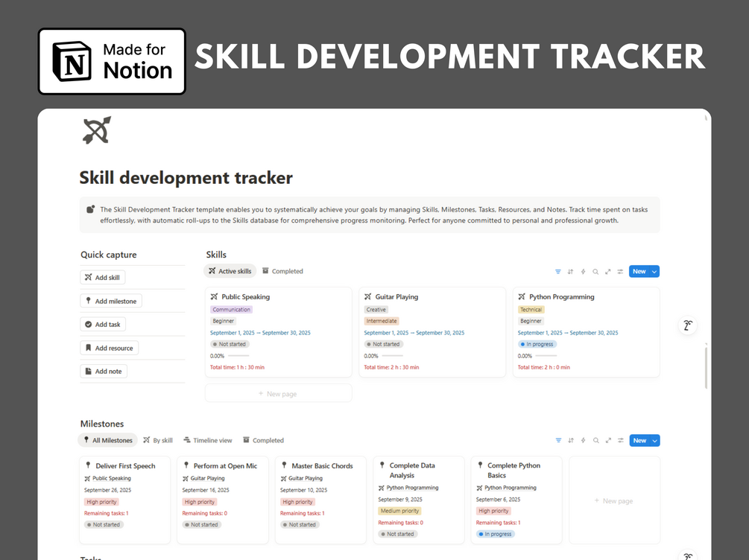749x560 pixels.
Task: Switch to Completed tab in Milestones
Action: pyautogui.click(x=263, y=440)
